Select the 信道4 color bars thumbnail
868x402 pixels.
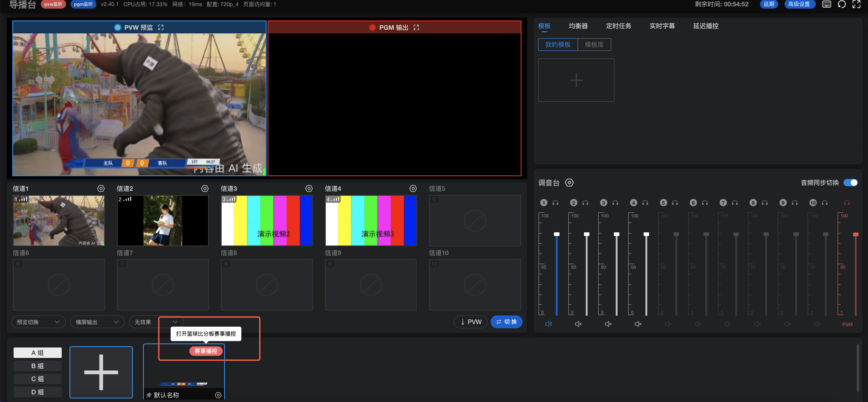tap(371, 221)
